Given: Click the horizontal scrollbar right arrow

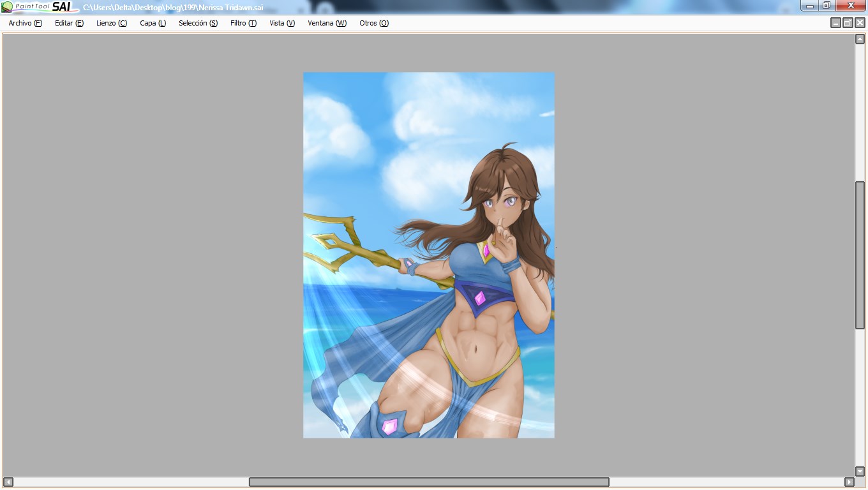Looking at the screenshot, I should coord(849,482).
